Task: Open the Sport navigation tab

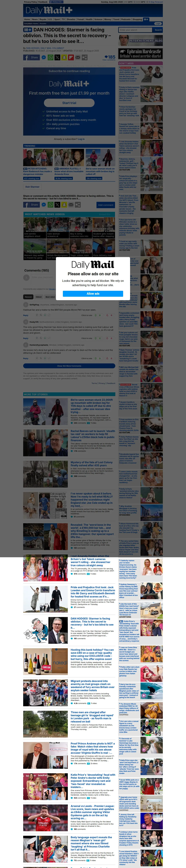Action: pyautogui.click(x=57, y=19)
